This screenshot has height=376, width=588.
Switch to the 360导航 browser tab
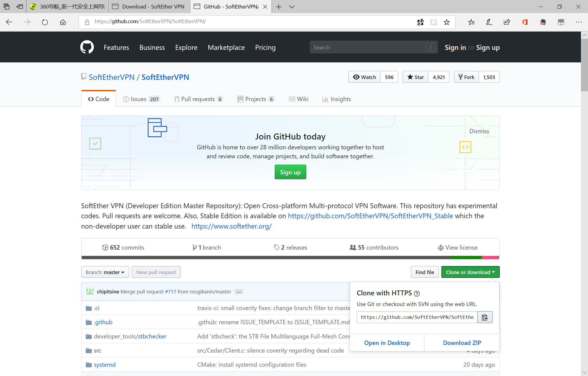[68, 7]
